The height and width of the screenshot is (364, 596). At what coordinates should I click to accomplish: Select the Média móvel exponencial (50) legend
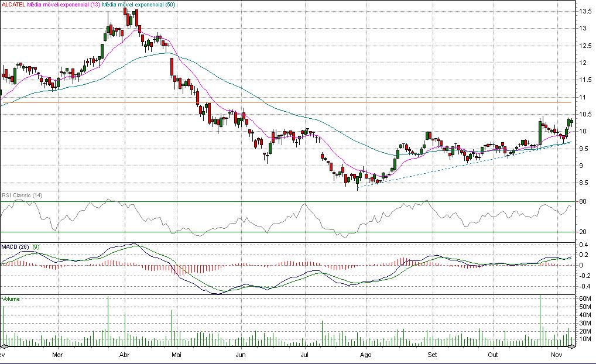pos(138,5)
